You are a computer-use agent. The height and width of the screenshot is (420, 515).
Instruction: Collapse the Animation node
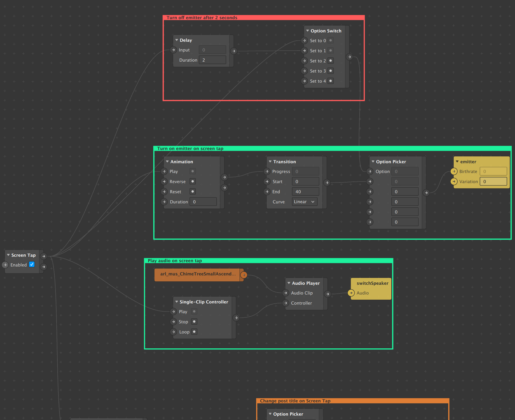pos(167,162)
